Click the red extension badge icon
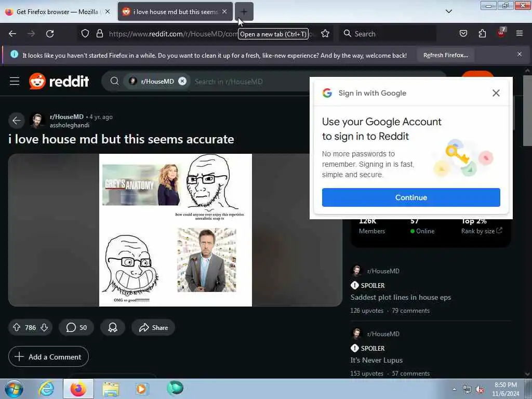 pyautogui.click(x=501, y=33)
